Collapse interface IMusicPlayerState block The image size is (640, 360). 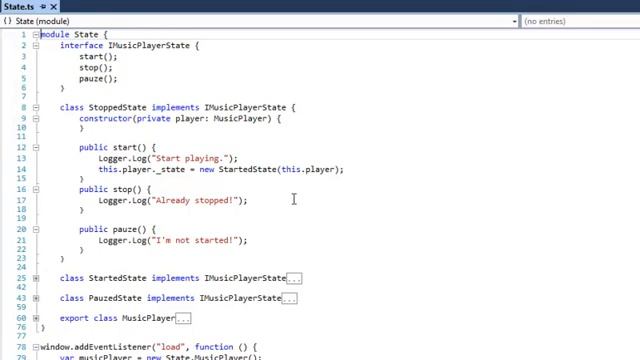coord(36,46)
